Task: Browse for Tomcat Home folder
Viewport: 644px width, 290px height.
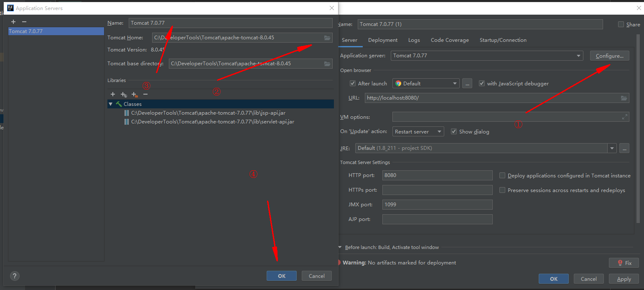Action: [x=327, y=38]
